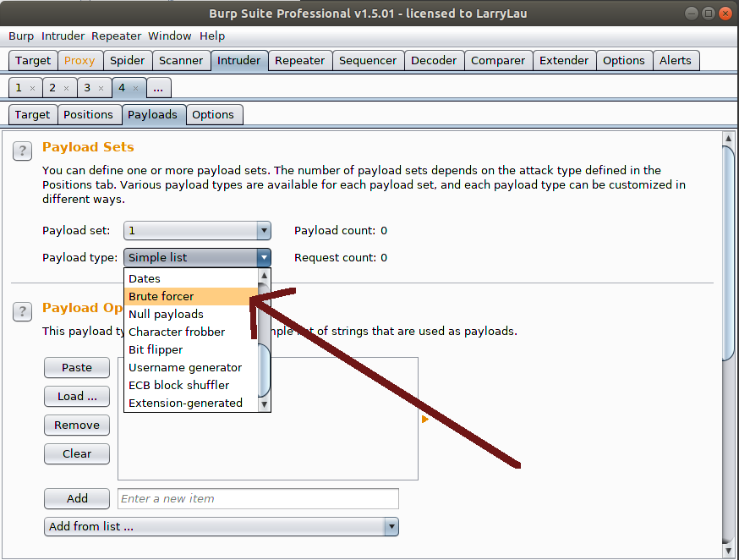Close Intruder attack tab 1
The image size is (739, 560).
point(32,88)
